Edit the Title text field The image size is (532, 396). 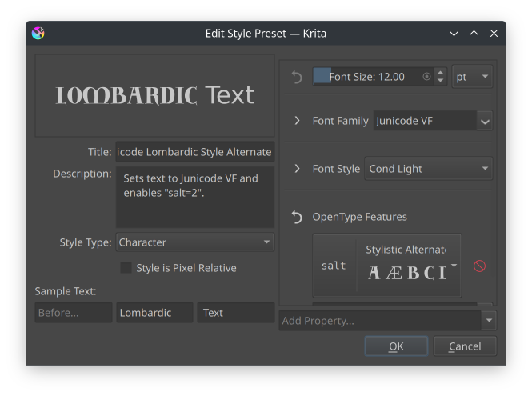click(194, 152)
